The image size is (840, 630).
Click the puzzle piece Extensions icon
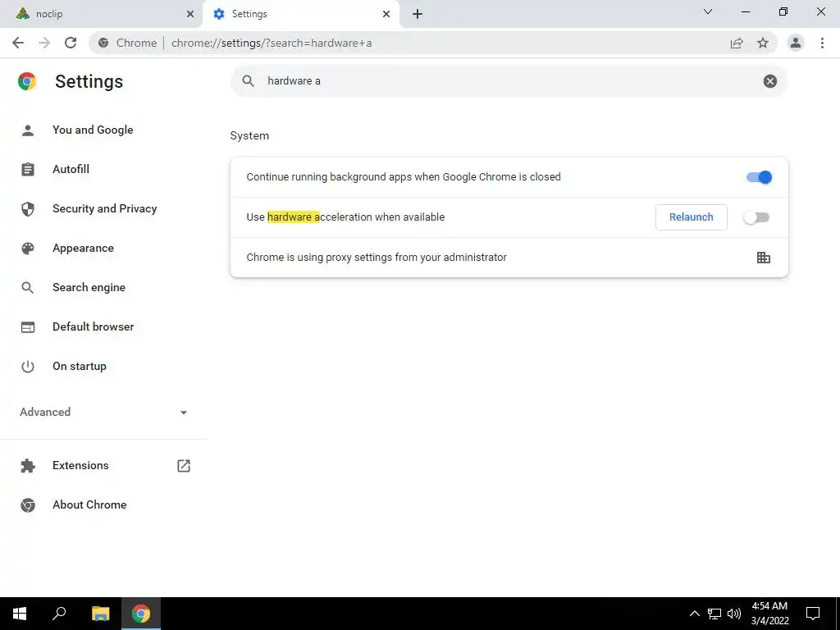click(28, 466)
